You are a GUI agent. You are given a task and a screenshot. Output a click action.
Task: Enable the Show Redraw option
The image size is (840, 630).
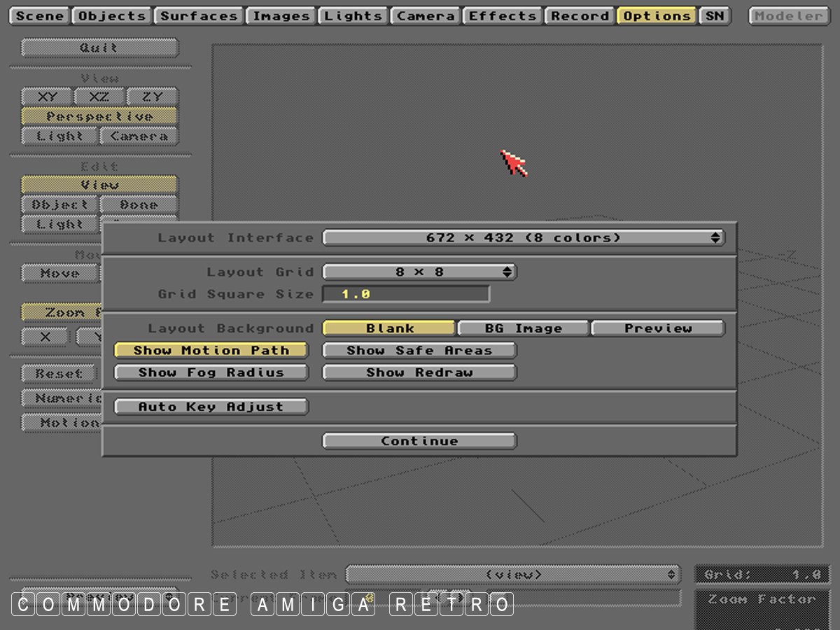click(419, 373)
